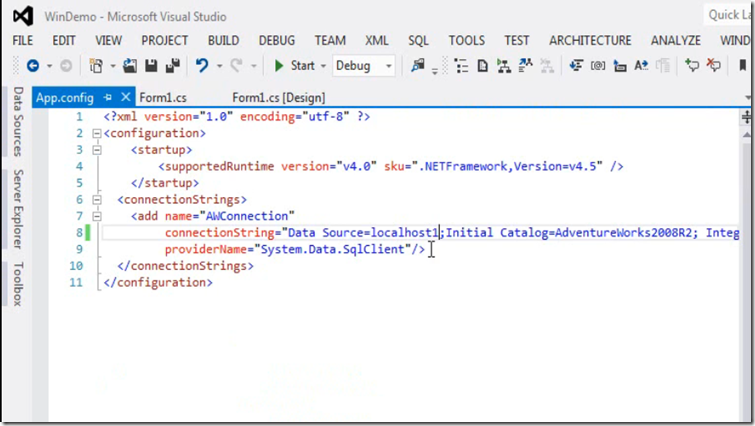This screenshot has height=426, width=755.
Task: Click the System.Data.SqlClient provider name
Action: (333, 249)
